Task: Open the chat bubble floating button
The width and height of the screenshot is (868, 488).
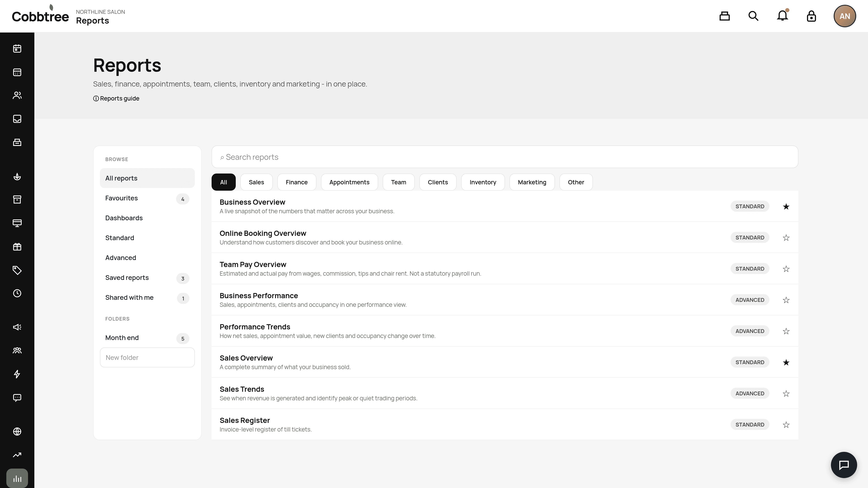Action: (x=844, y=465)
